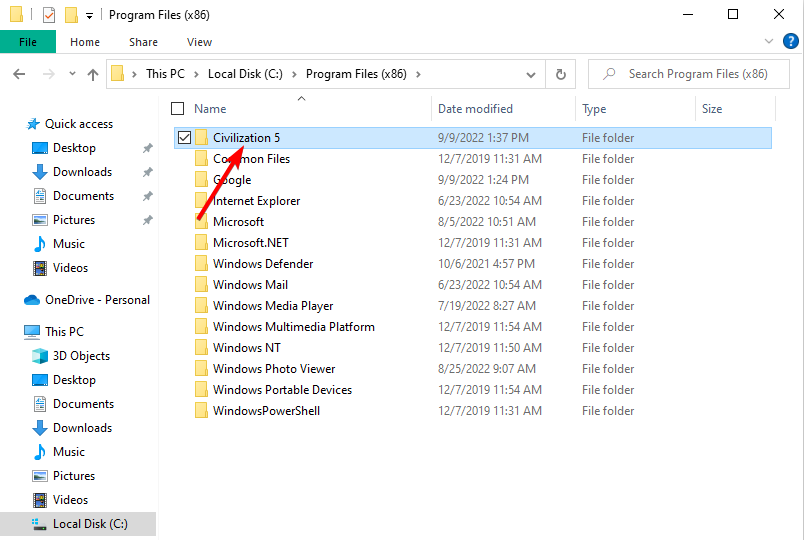The image size is (804, 540).
Task: Open Documents under This PC
Action: click(83, 404)
